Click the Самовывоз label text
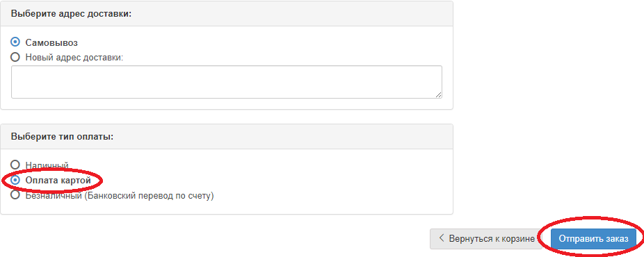 click(x=51, y=42)
